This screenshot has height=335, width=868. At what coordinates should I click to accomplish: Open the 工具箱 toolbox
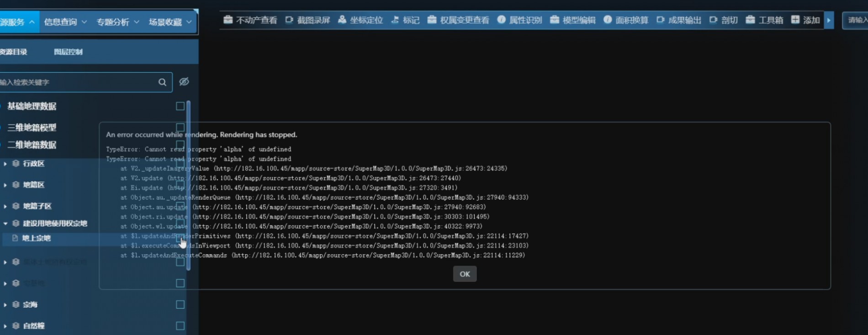click(764, 20)
